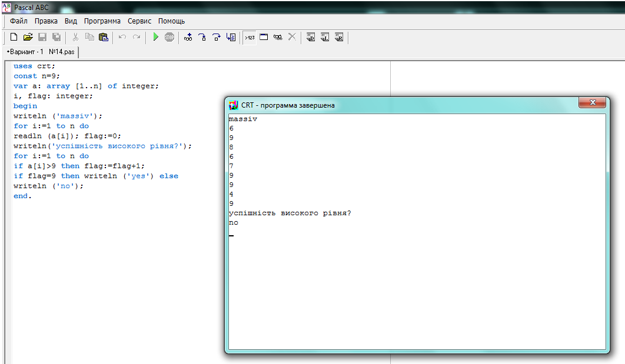
Task: Click the Pascal ABC app icon in title bar
Action: click(x=6, y=7)
